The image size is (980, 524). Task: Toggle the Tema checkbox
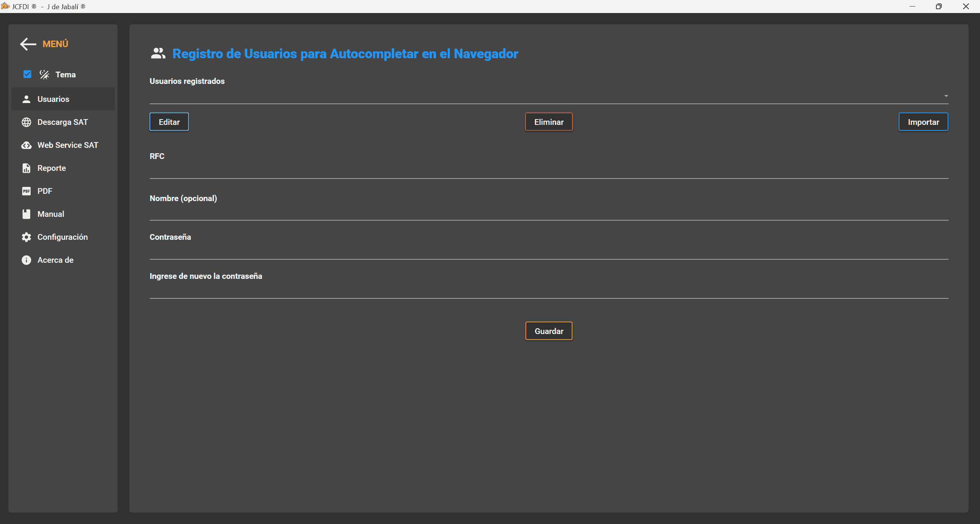(27, 74)
